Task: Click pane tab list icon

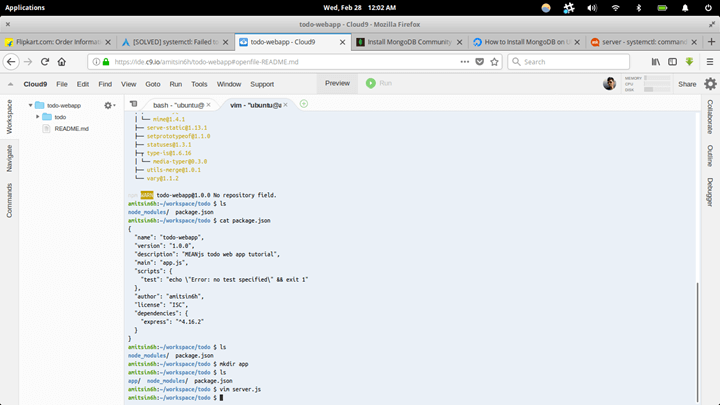Action: point(134,104)
